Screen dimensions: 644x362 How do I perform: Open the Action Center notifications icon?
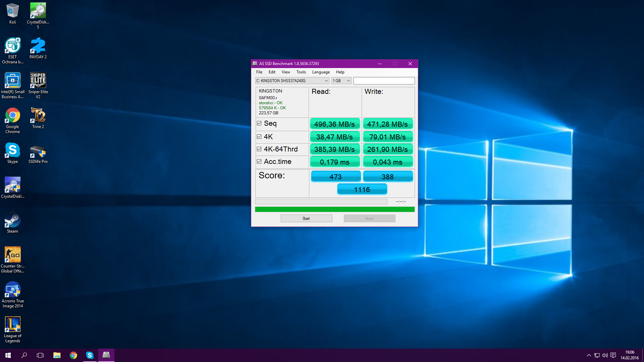[x=613, y=355]
